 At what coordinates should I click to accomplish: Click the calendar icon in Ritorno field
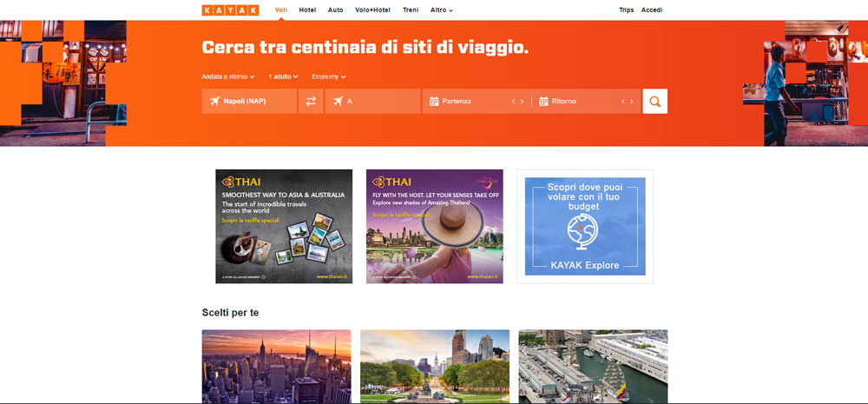pos(543,102)
